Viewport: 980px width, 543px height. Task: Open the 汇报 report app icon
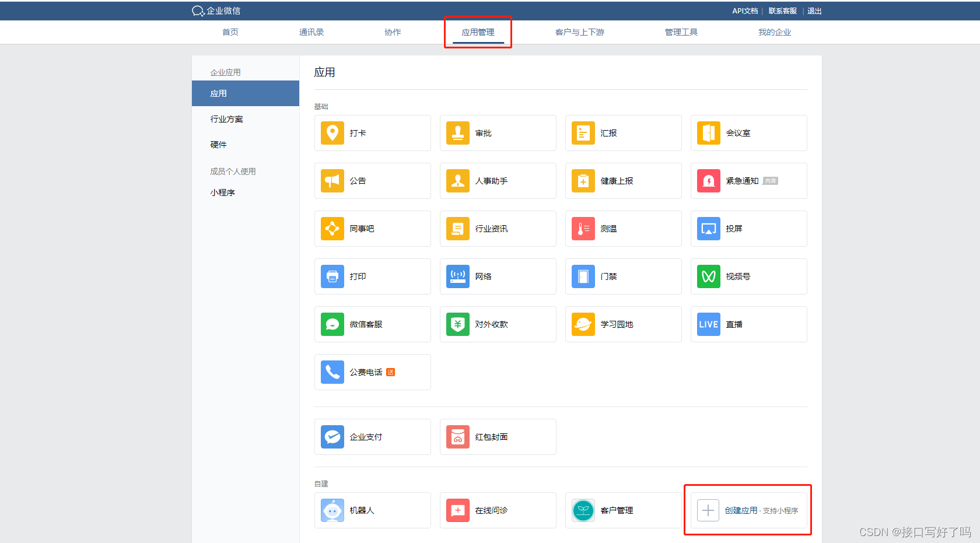click(583, 133)
